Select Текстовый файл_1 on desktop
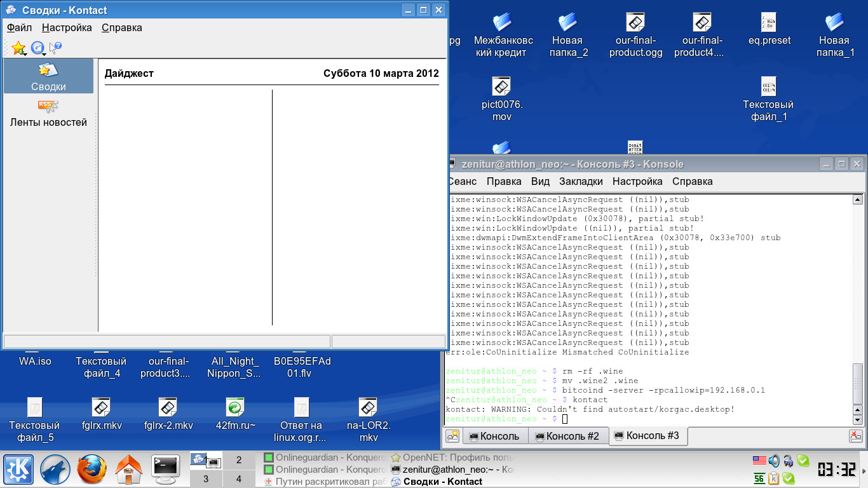Screen dimensions: 868x488 click(x=768, y=99)
